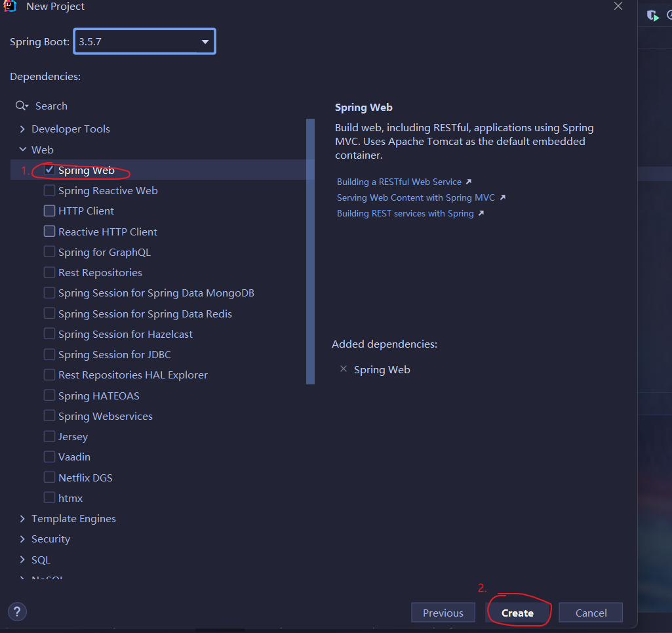Check Rest Repositories option
Image resolution: width=672 pixels, height=633 pixels.
coord(49,272)
